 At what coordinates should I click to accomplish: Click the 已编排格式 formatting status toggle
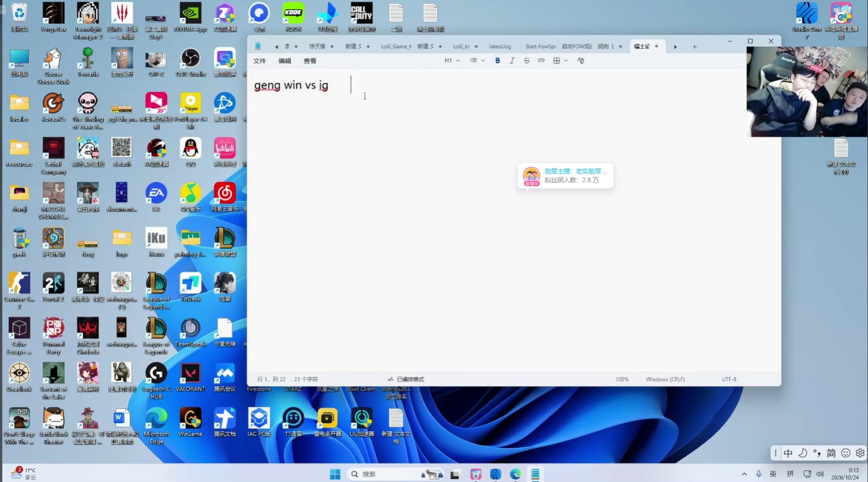(x=406, y=379)
